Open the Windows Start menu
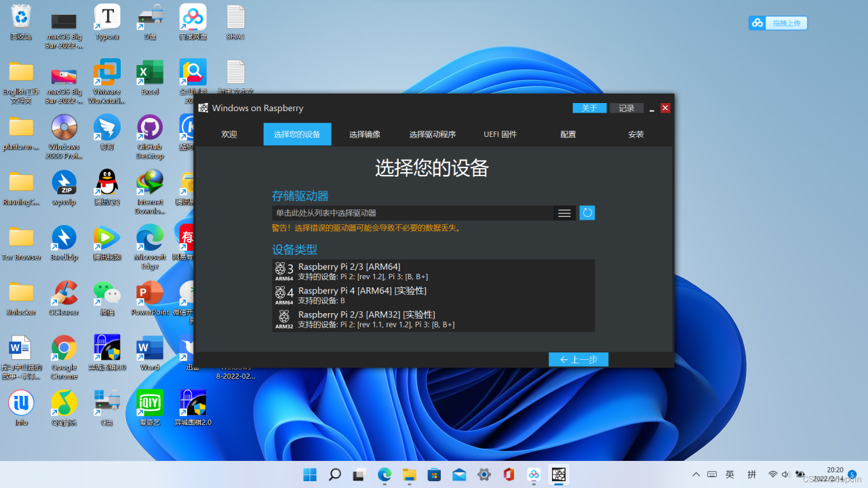 (309, 474)
